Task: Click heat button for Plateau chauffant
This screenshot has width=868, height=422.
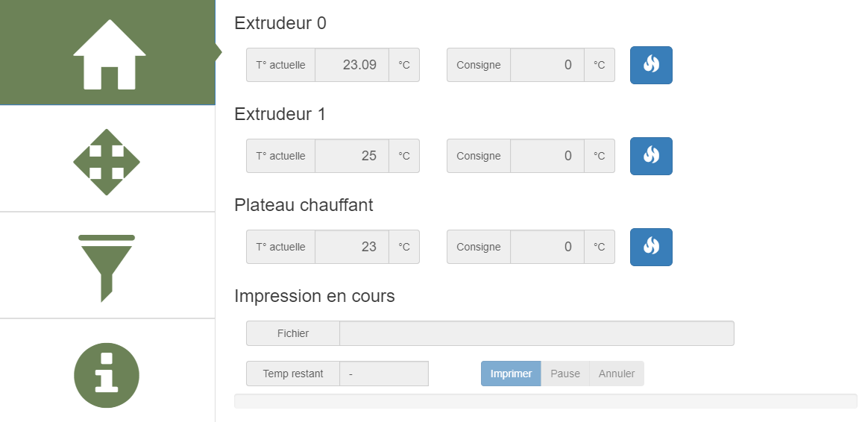Action: coord(651,247)
